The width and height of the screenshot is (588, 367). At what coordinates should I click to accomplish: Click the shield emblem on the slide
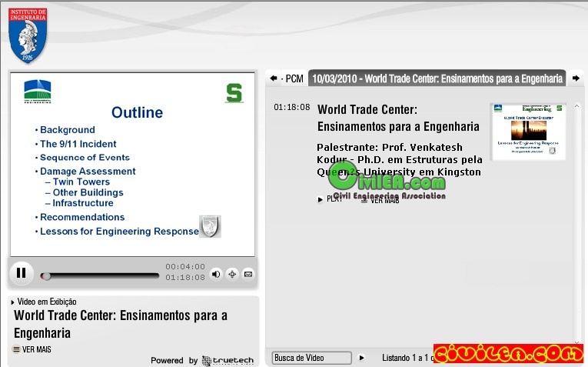pyautogui.click(x=210, y=226)
